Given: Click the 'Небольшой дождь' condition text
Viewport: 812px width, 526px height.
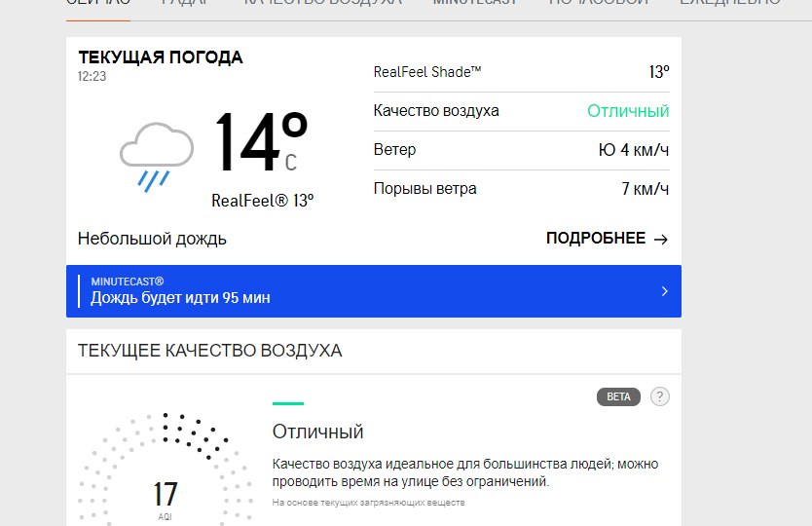Looking at the screenshot, I should 152,239.
